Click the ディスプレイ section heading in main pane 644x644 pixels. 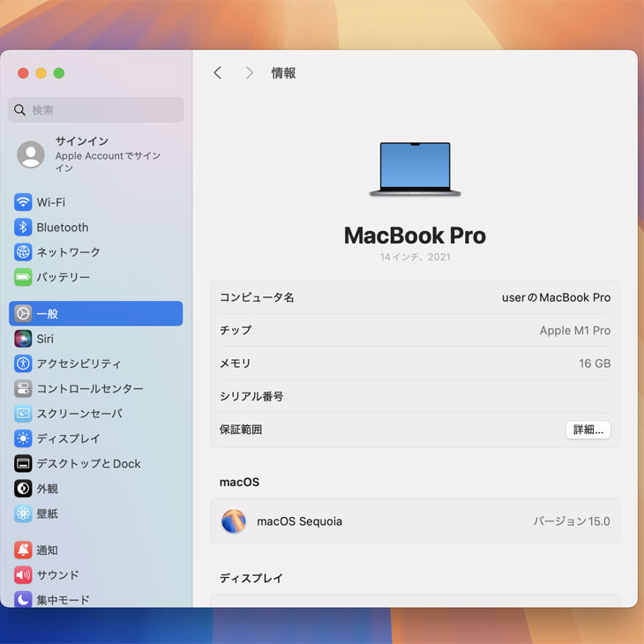tap(251, 579)
